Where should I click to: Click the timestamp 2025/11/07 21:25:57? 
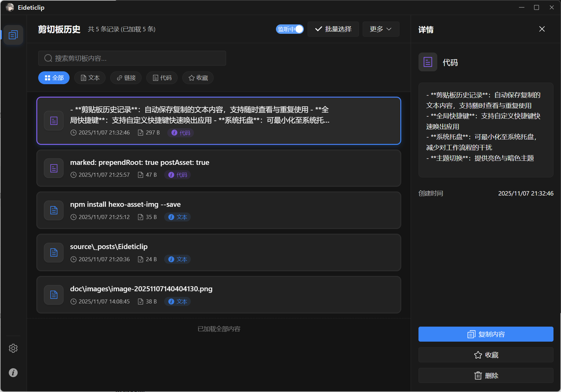[104, 175]
